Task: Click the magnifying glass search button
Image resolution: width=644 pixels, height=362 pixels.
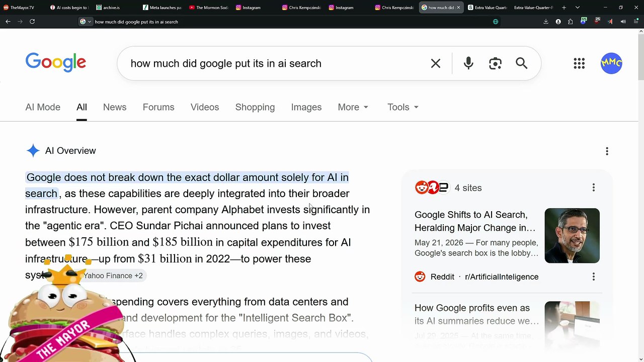Action: [x=522, y=63]
